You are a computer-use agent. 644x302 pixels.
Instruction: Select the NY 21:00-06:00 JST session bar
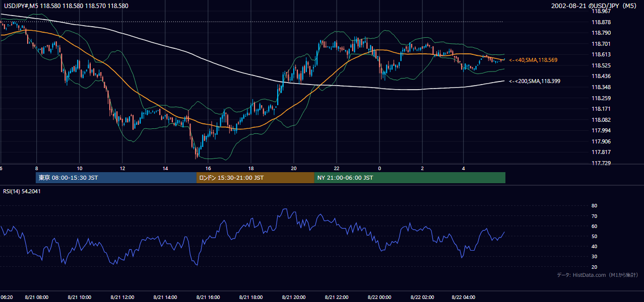[x=410, y=178]
